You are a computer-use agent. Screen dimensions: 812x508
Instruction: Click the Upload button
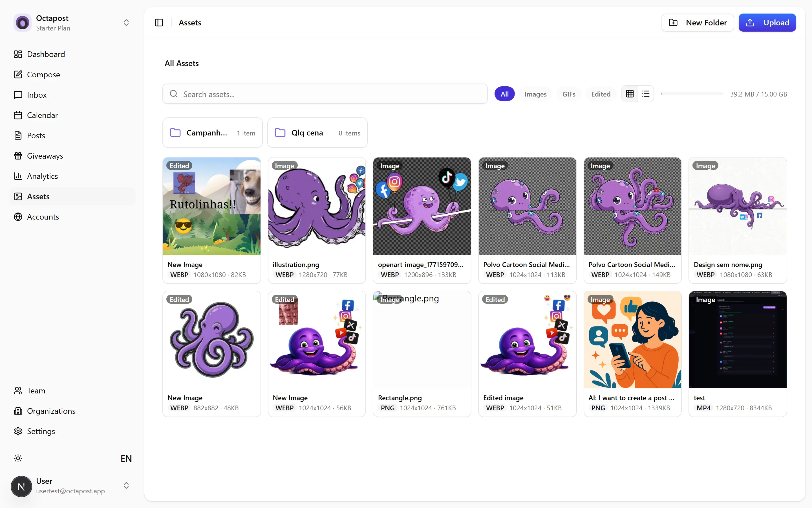pyautogui.click(x=767, y=23)
